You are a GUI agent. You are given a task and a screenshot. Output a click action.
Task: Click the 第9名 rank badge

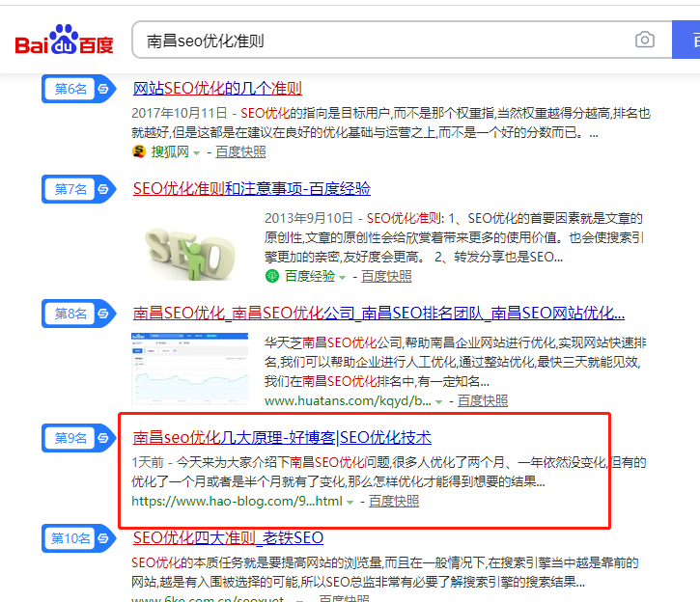point(78,438)
